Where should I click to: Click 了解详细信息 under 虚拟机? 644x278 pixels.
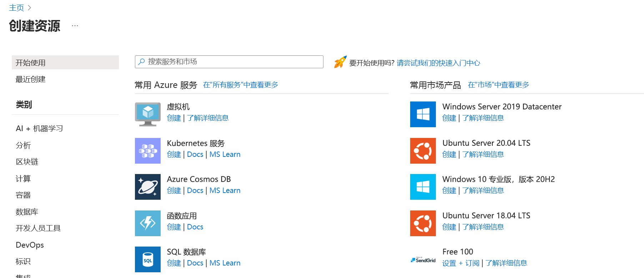point(208,118)
